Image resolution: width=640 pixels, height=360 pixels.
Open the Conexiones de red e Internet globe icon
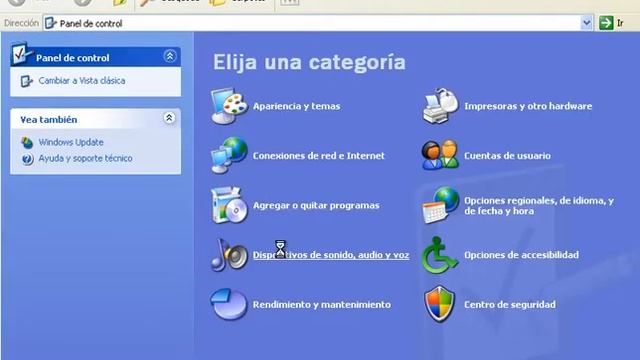(229, 156)
